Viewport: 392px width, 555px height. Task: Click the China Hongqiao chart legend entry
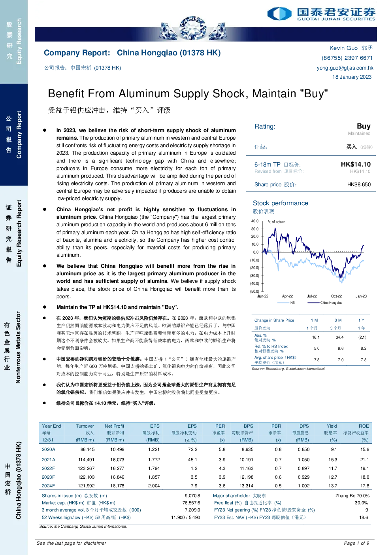[325, 303]
